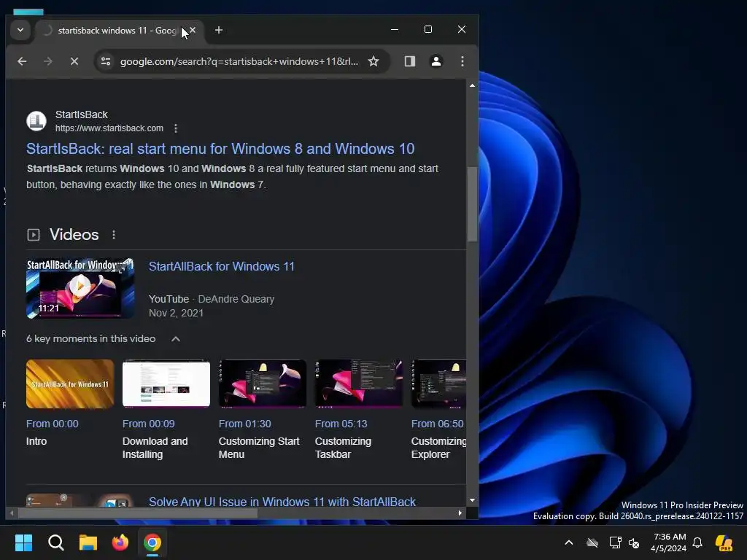Open the Customizing Taskbar moment thumbnail
Viewport: 747px width, 560px height.
click(359, 384)
